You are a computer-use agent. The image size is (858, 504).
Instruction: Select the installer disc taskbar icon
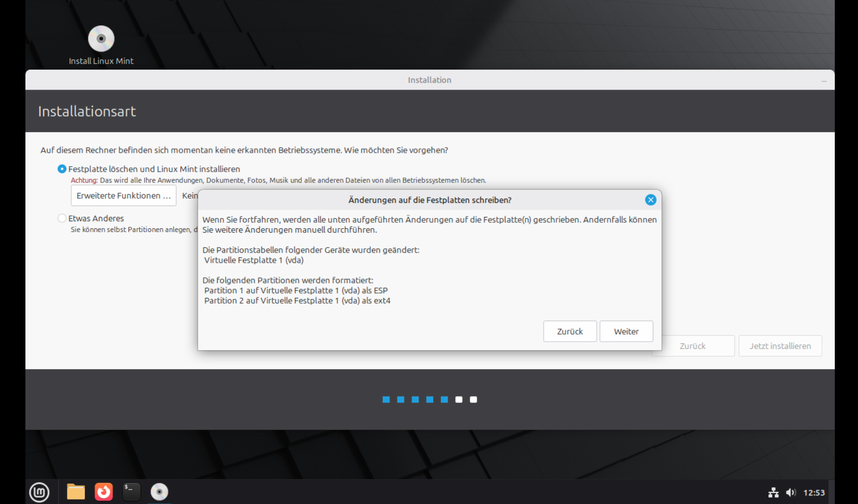point(159,492)
